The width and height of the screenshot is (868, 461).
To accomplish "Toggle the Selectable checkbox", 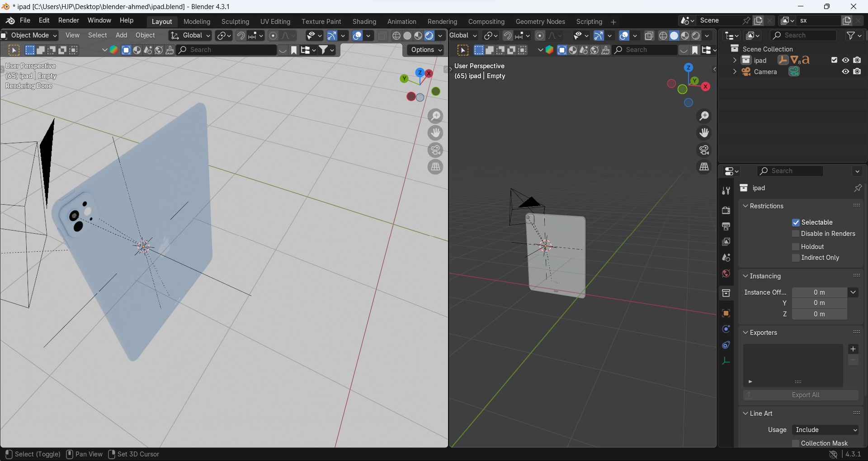I will point(796,223).
